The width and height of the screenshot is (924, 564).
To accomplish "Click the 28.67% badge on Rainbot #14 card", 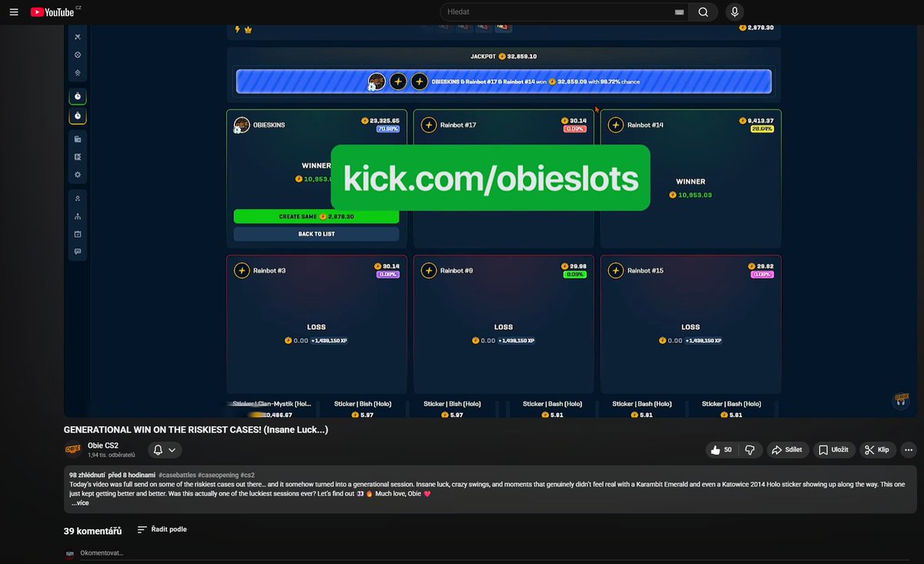I will click(762, 129).
